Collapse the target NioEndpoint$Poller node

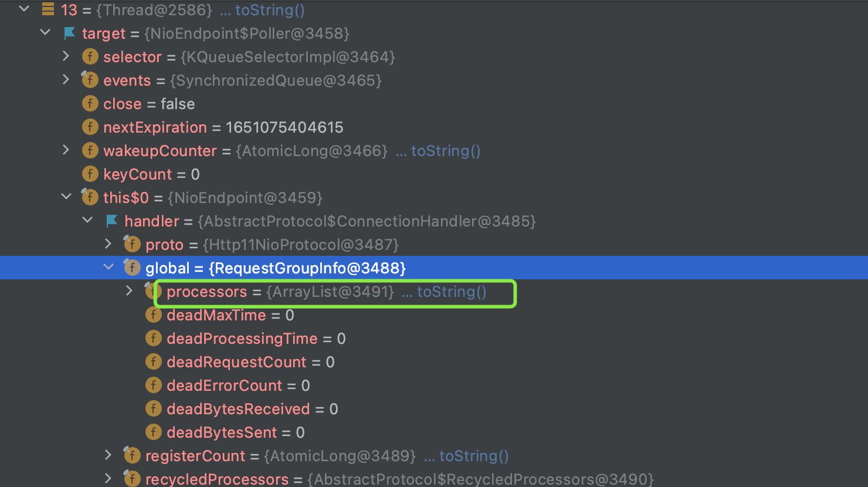pos(45,32)
